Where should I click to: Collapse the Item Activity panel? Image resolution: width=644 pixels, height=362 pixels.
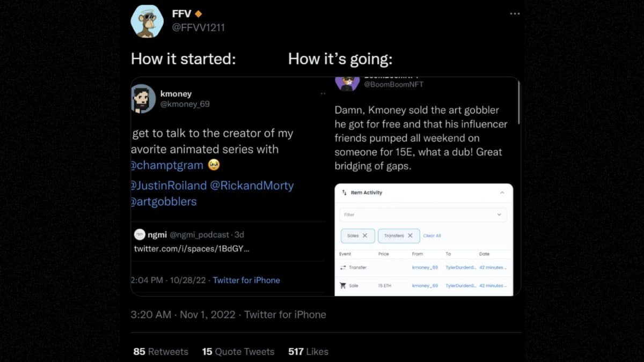click(x=502, y=193)
